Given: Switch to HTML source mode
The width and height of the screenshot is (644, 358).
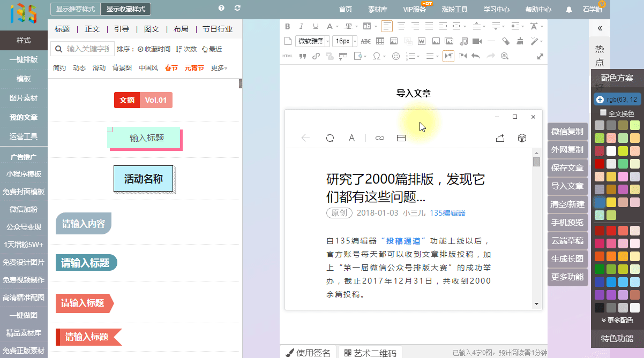Looking at the screenshot, I should click(288, 56).
